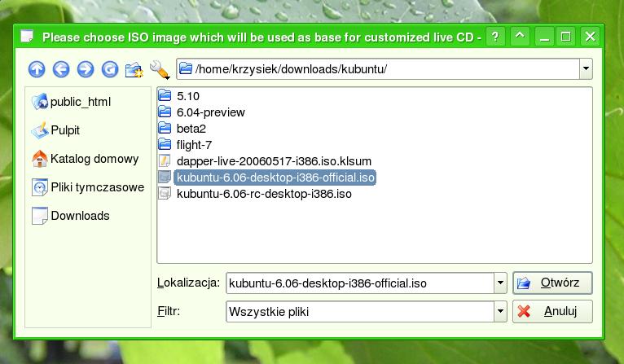Click the Forward navigation arrow

click(86, 69)
